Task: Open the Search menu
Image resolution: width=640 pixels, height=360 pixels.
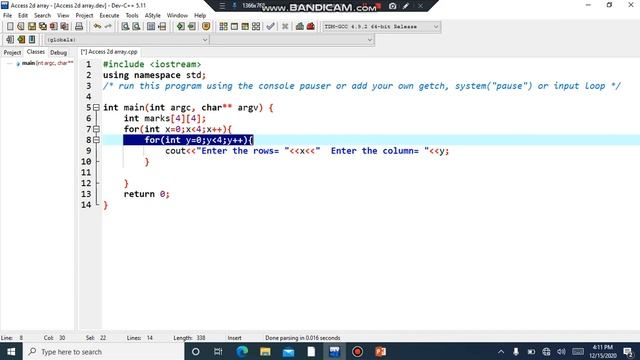Action: point(42,16)
